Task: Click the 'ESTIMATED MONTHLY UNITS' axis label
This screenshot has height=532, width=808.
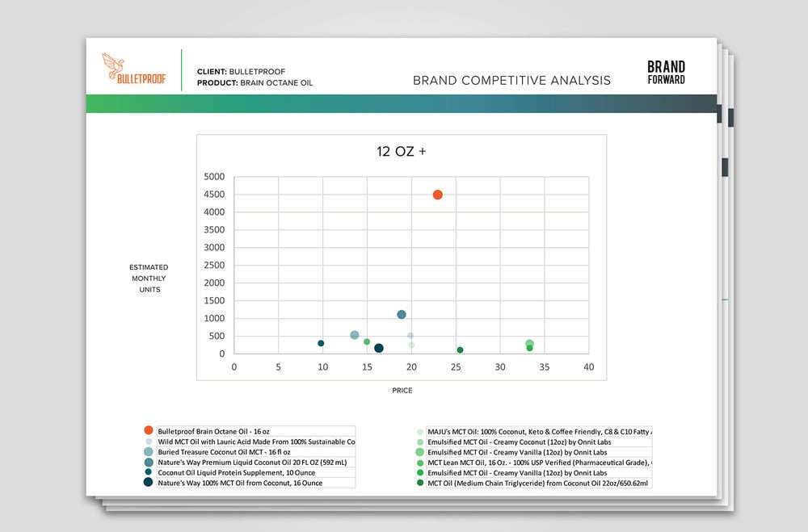Action: [x=149, y=278]
